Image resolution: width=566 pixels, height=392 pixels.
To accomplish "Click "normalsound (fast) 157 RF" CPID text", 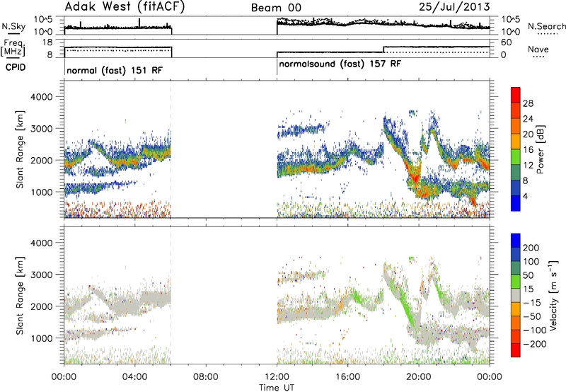I will 340,64.
